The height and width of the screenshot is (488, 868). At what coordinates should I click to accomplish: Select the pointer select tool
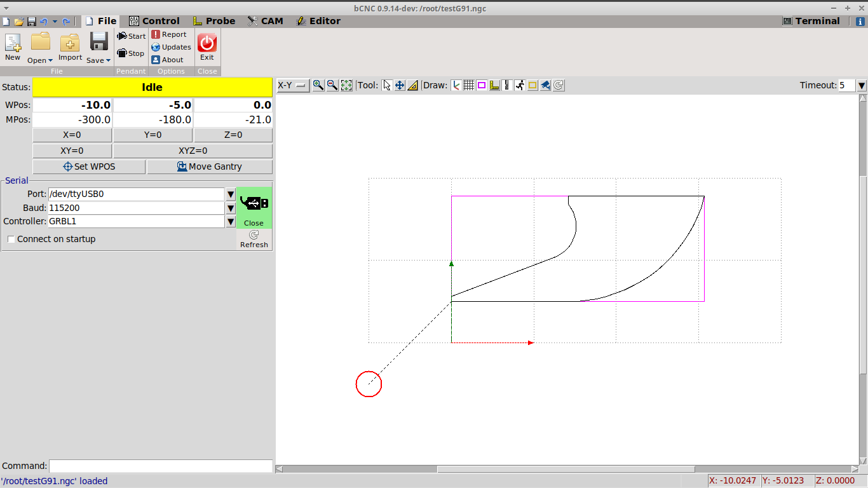coord(387,85)
